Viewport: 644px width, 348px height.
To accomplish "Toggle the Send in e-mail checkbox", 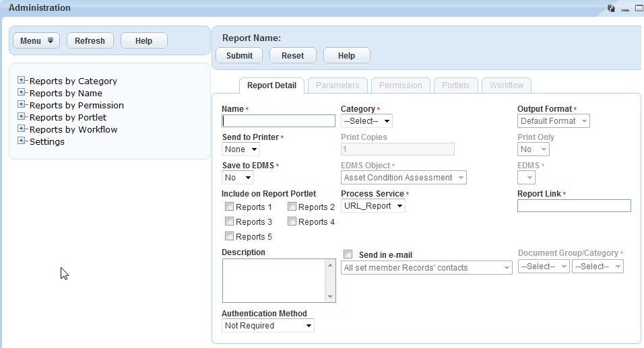I will 348,254.
